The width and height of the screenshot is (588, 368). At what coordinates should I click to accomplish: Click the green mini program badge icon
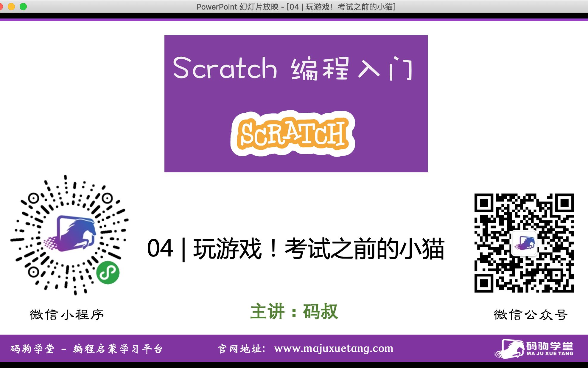(108, 273)
